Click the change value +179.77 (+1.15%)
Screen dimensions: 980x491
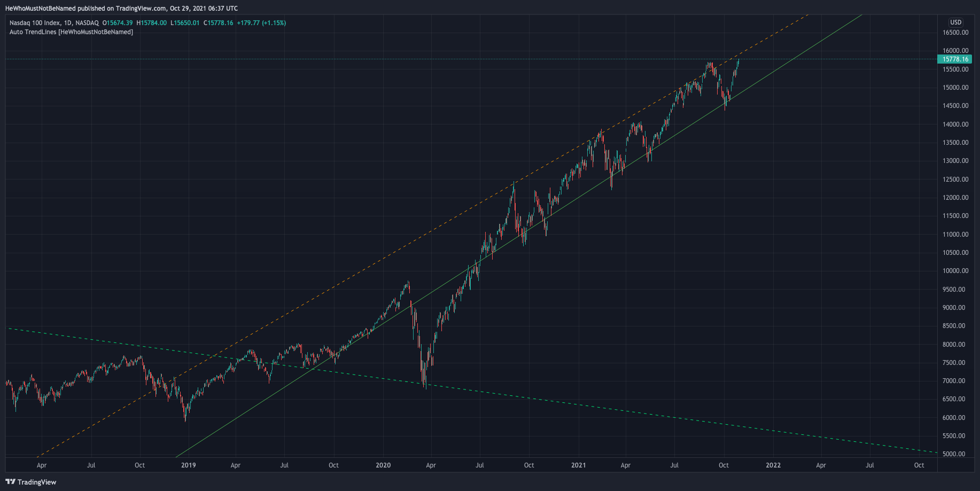click(x=261, y=23)
